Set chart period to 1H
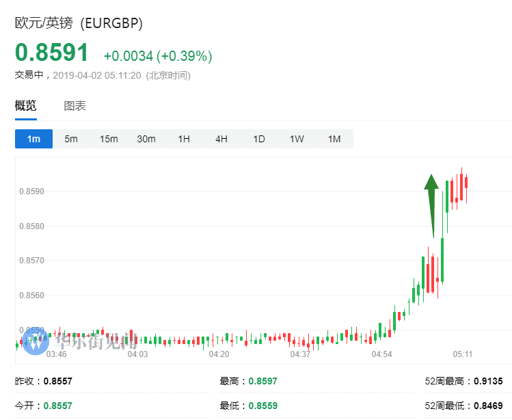512x420 pixels. coord(184,139)
